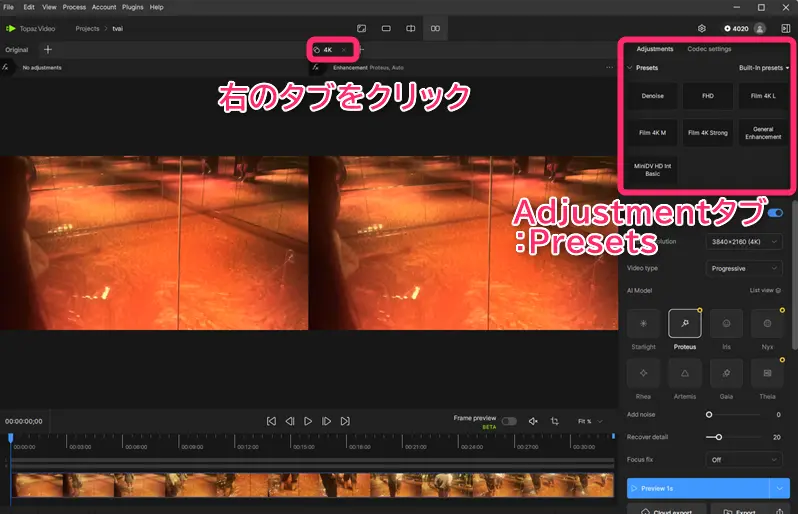Click the Add noise slider handle
The height and width of the screenshot is (514, 798).
click(x=708, y=415)
